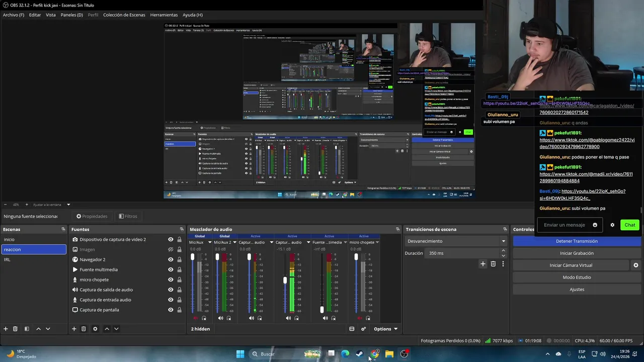Send message with green Chat button
The width and height of the screenshot is (644, 362).
[630, 225]
